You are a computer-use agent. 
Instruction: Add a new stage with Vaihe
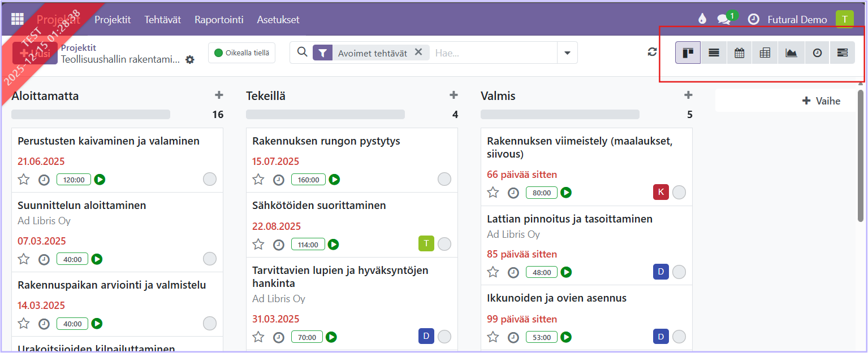tap(821, 101)
